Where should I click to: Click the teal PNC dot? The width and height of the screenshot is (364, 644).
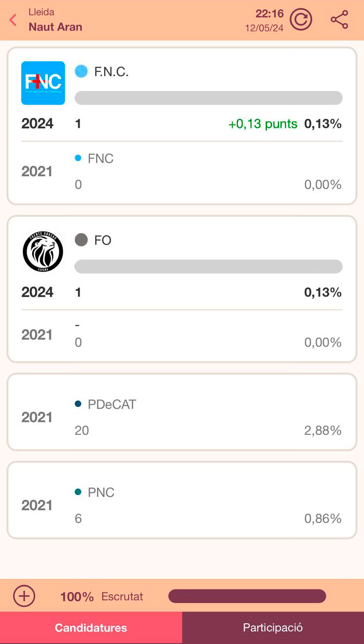click(x=78, y=492)
